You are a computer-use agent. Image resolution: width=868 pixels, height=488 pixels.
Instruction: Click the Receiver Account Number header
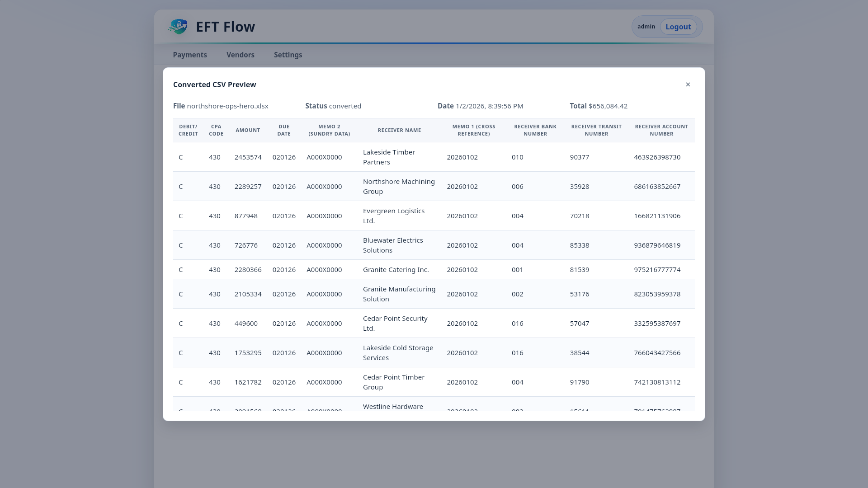tap(661, 130)
